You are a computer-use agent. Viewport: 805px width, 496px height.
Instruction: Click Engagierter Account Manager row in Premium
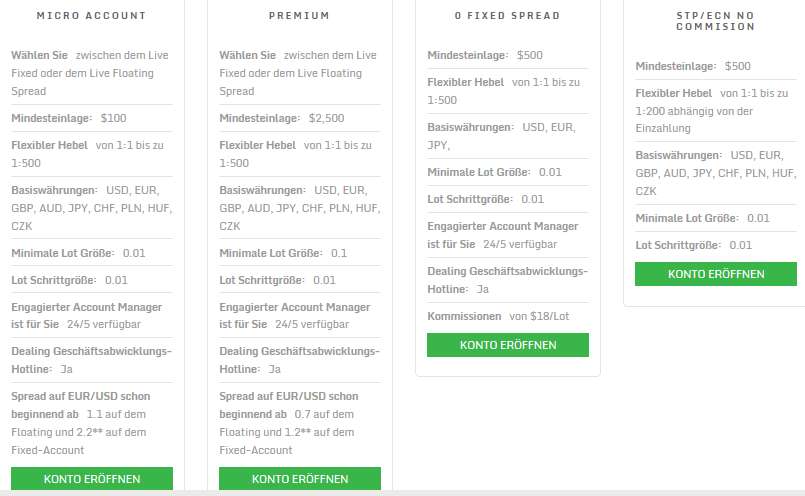(x=300, y=316)
